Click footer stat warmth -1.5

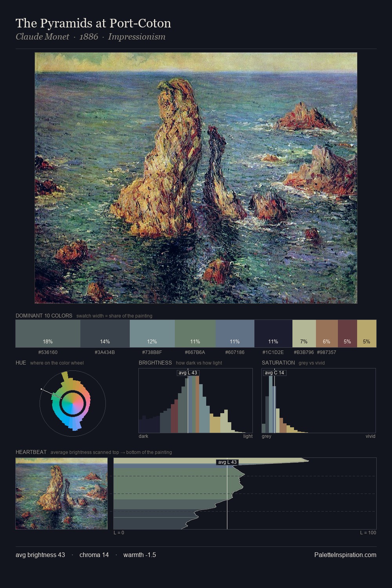pos(140,555)
